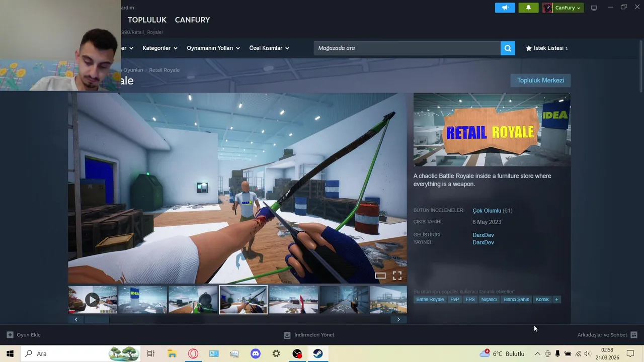Screen dimensions: 644x362
Task: Switch to OBS Studio on the taskbar
Action: pyautogui.click(x=297, y=353)
